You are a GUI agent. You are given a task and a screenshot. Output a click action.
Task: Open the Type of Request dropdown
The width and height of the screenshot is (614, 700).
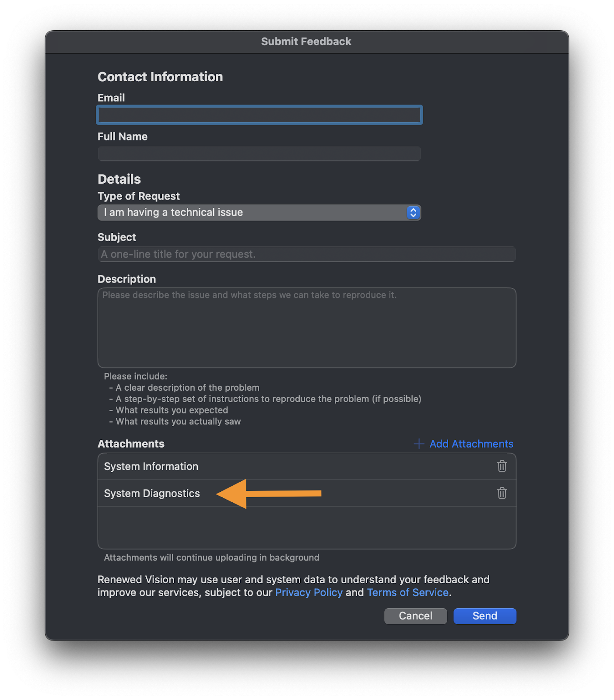coord(259,213)
